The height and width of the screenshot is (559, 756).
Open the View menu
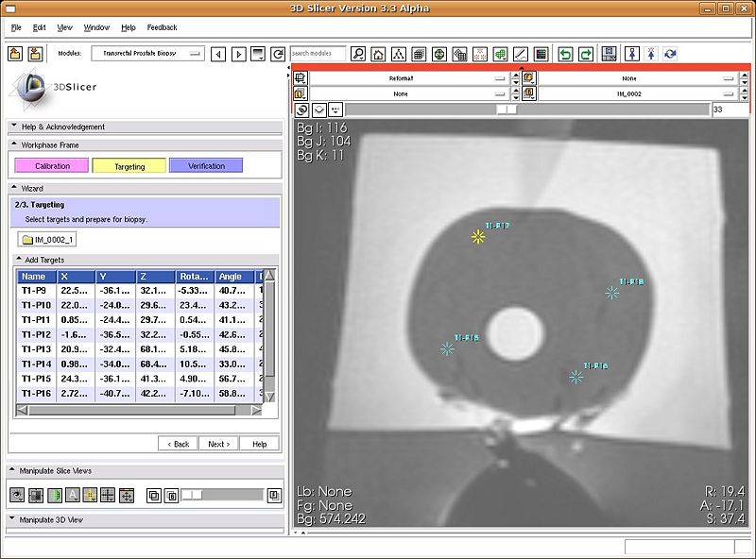point(64,28)
